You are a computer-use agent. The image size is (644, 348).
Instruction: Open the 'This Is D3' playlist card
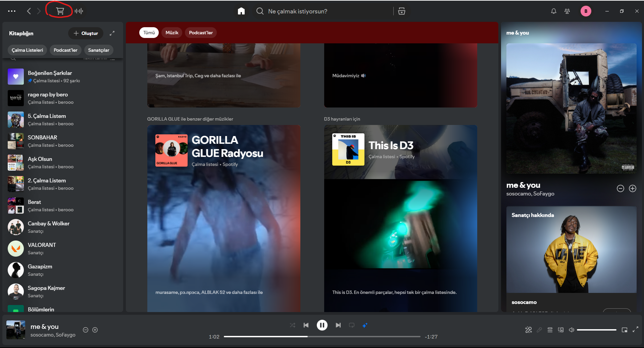pos(400,218)
